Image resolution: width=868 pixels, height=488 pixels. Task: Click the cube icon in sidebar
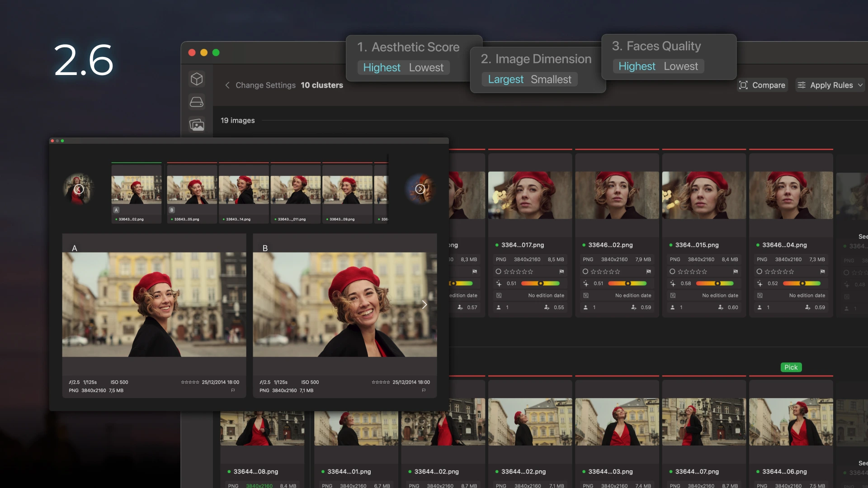point(197,79)
